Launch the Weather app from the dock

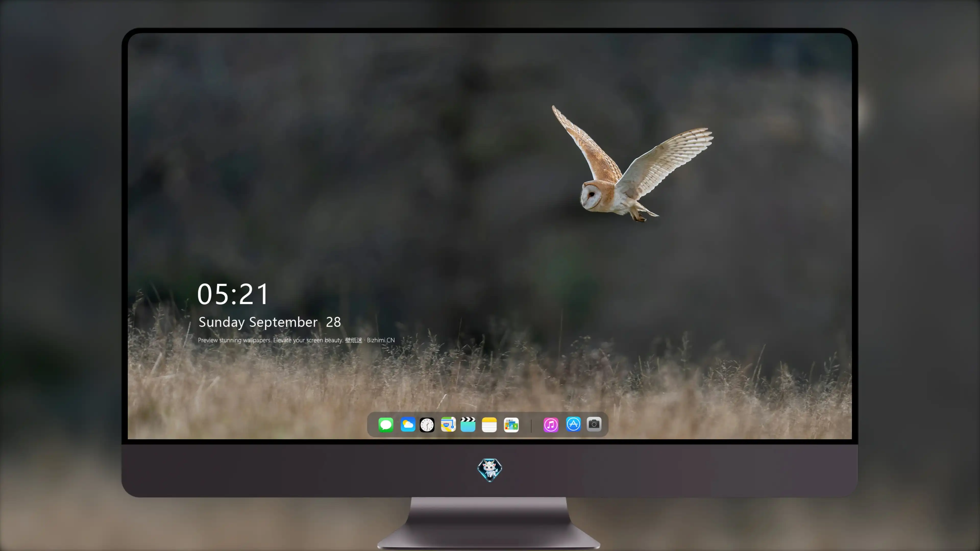[408, 425]
